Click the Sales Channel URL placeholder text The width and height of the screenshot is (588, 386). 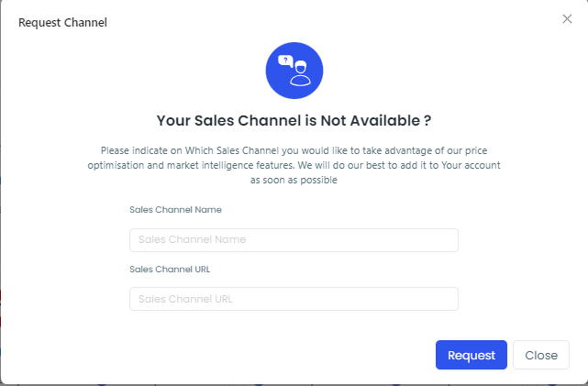[x=185, y=299]
